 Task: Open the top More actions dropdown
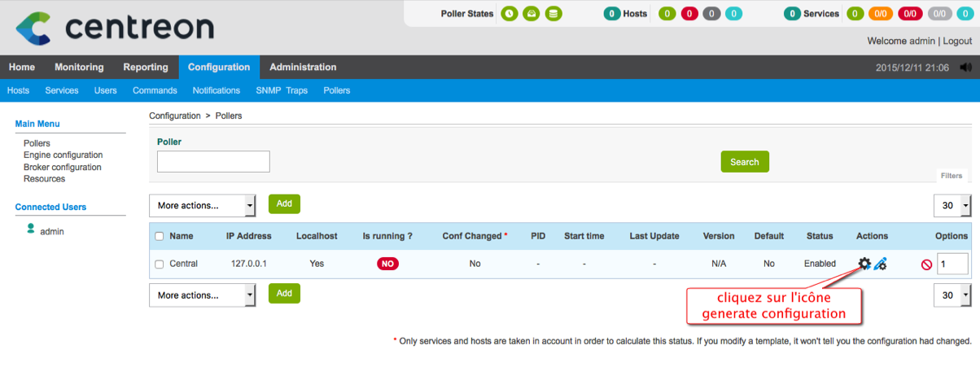[x=202, y=206]
